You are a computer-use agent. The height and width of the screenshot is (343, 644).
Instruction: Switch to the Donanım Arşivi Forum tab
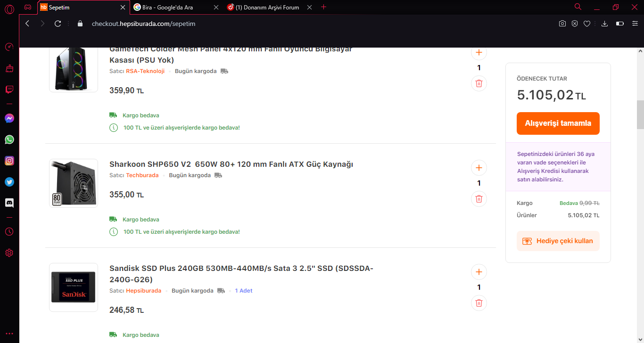click(270, 8)
